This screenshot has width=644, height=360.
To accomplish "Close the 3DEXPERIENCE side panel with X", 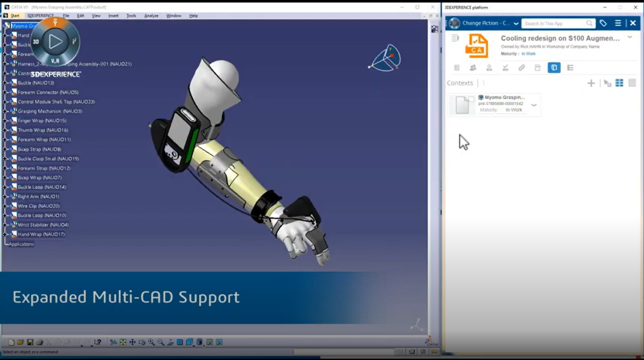I will [633, 24].
